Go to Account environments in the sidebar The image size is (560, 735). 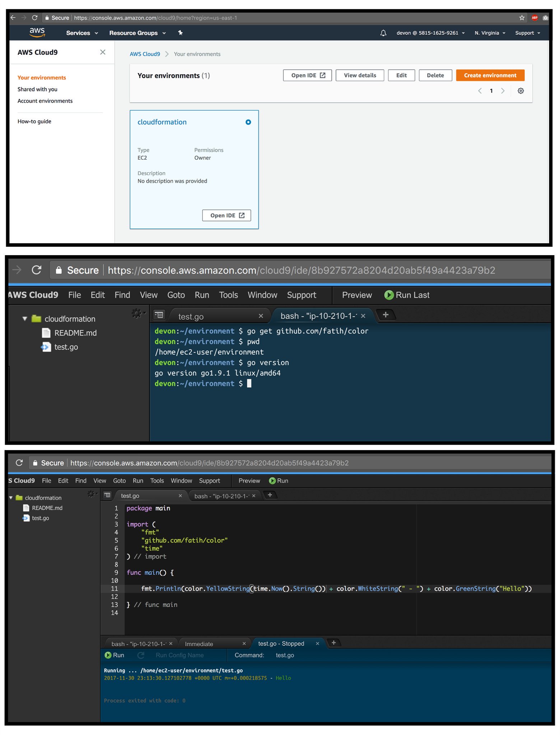pos(45,101)
